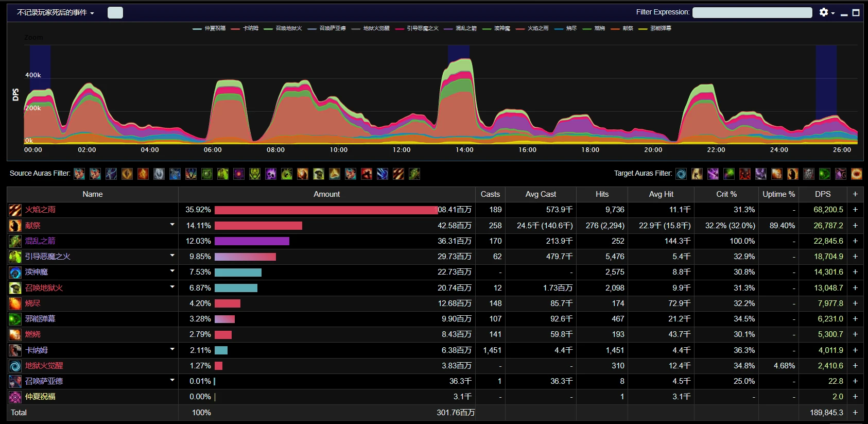Select the purple skull icon in Source Auras Filter
868x424 pixels.
[271, 174]
